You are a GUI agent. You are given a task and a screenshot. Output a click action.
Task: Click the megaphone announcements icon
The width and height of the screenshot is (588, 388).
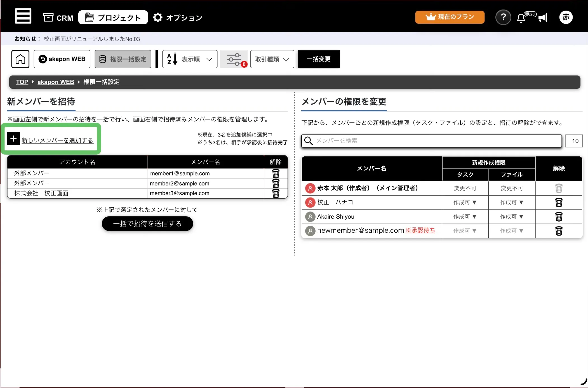[x=543, y=18]
